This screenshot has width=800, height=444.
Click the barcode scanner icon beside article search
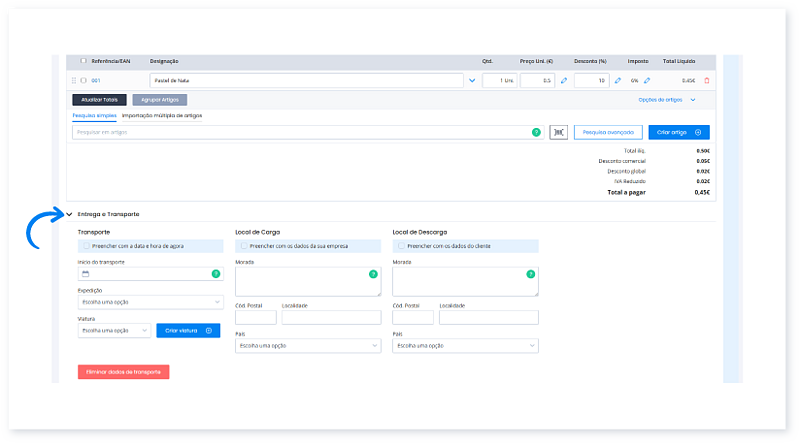click(557, 132)
